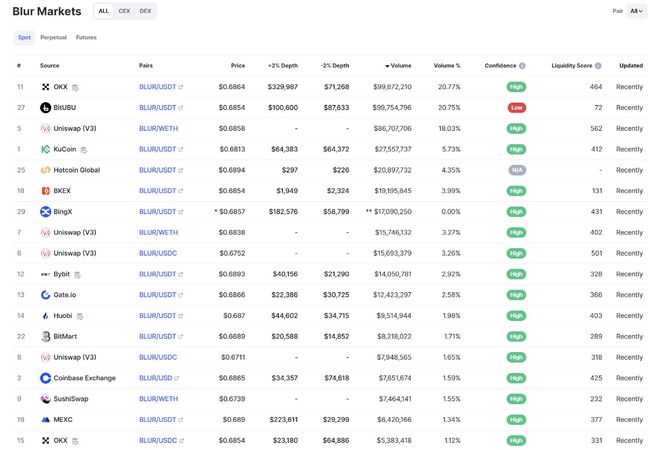Click the KuCoin exchange logo
Image resolution: width=660 pixels, height=450 pixels.
point(45,149)
